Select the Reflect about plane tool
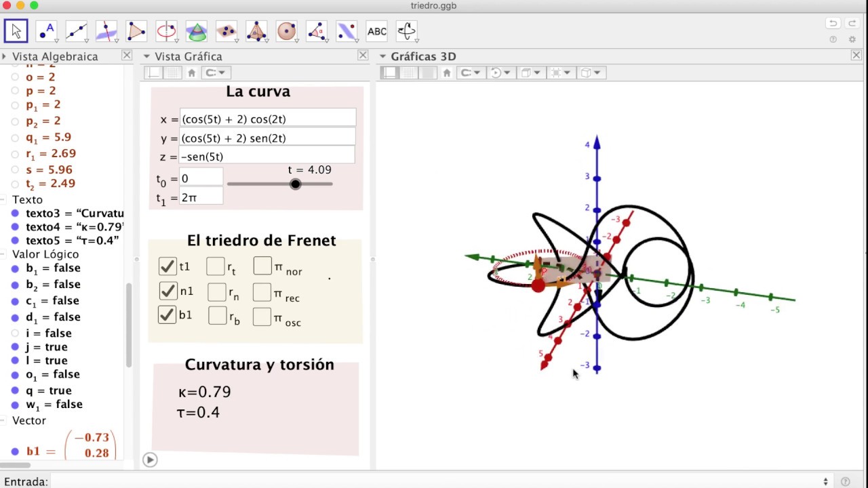Screen dimensions: 868x488 347,31
